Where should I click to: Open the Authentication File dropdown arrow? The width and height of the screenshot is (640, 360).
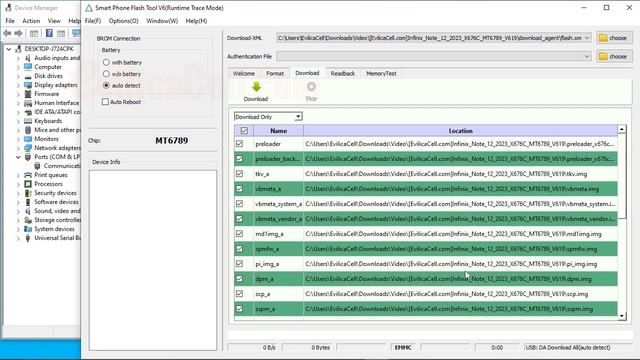587,56
